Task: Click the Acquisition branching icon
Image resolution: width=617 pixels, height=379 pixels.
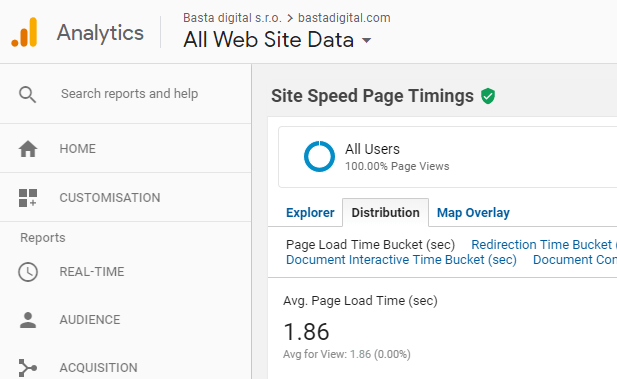Action: point(28,368)
